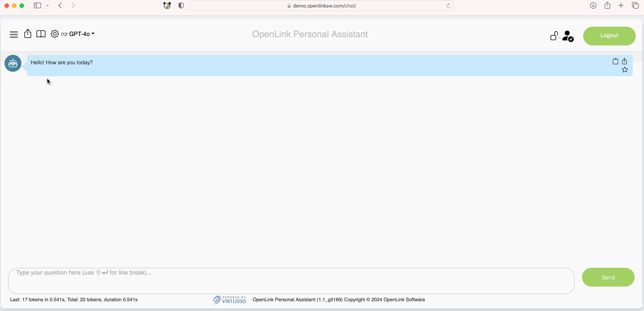Viewport: 644px width, 311px height.
Task: Click the Send button
Action: 608,277
